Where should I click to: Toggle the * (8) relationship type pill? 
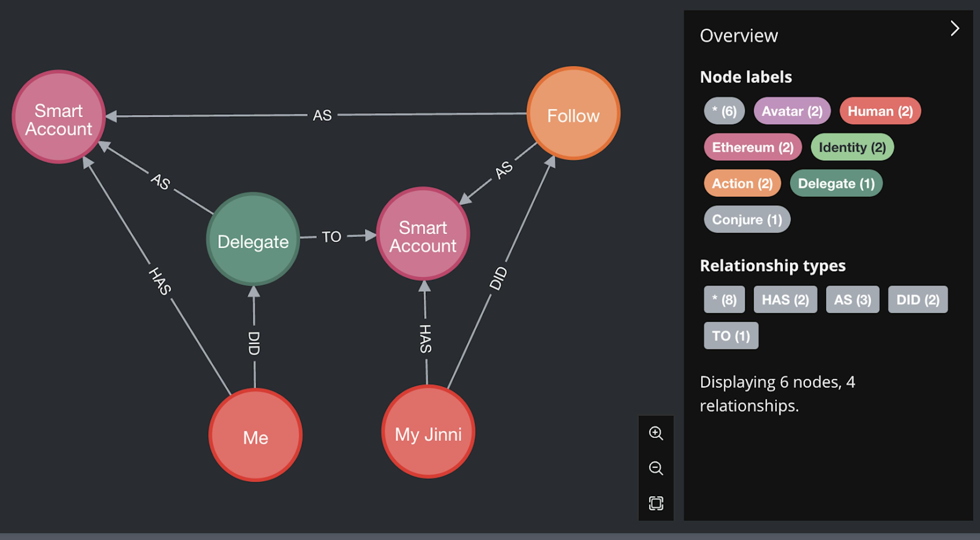724,300
